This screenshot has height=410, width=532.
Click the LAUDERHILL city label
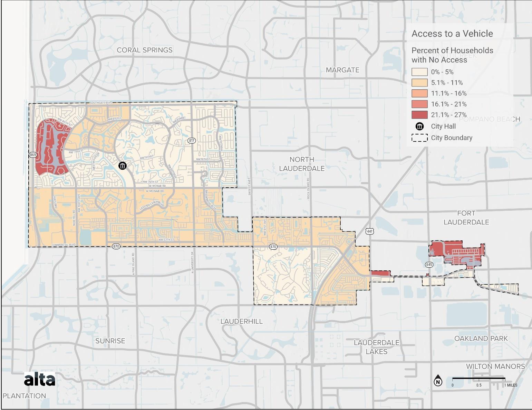pyautogui.click(x=242, y=321)
